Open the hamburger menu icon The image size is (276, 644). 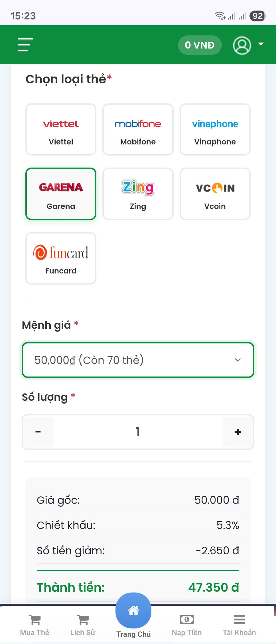(x=25, y=45)
